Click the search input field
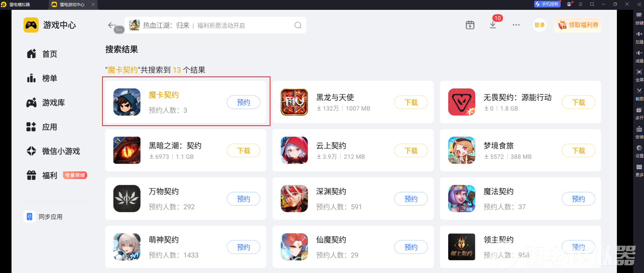 [x=216, y=25]
